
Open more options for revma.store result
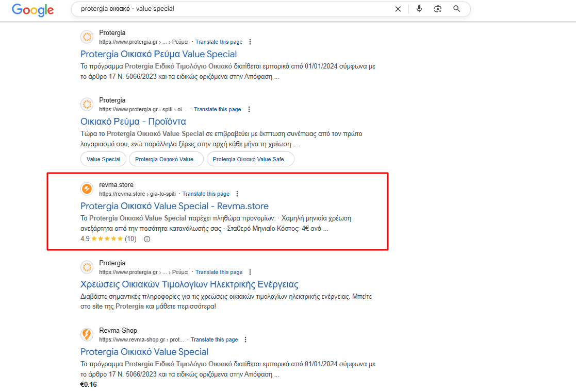click(237, 194)
